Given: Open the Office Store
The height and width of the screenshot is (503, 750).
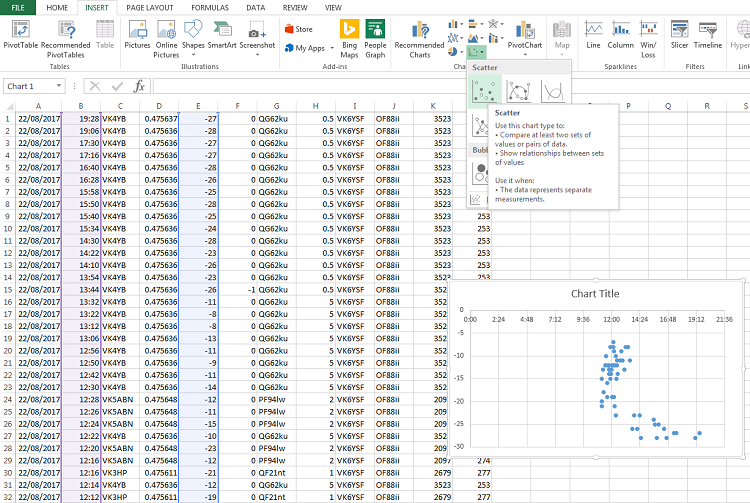Looking at the screenshot, I should (x=298, y=30).
